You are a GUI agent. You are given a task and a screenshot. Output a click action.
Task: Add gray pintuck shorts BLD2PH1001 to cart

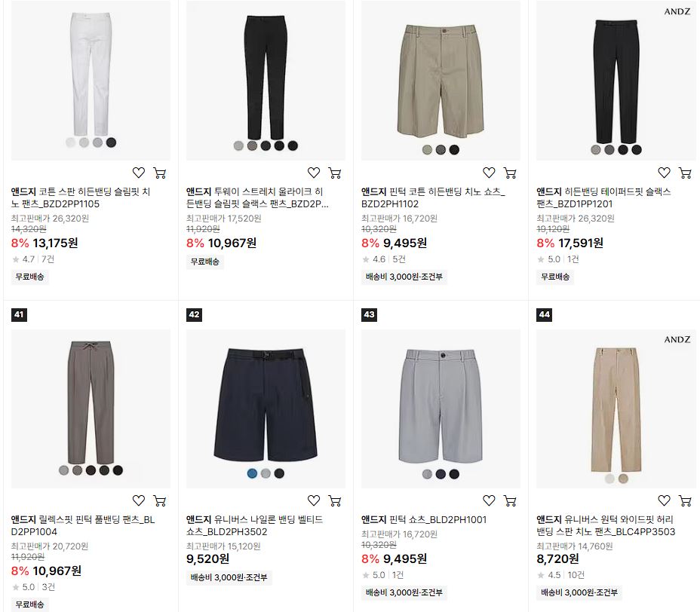[x=510, y=500]
